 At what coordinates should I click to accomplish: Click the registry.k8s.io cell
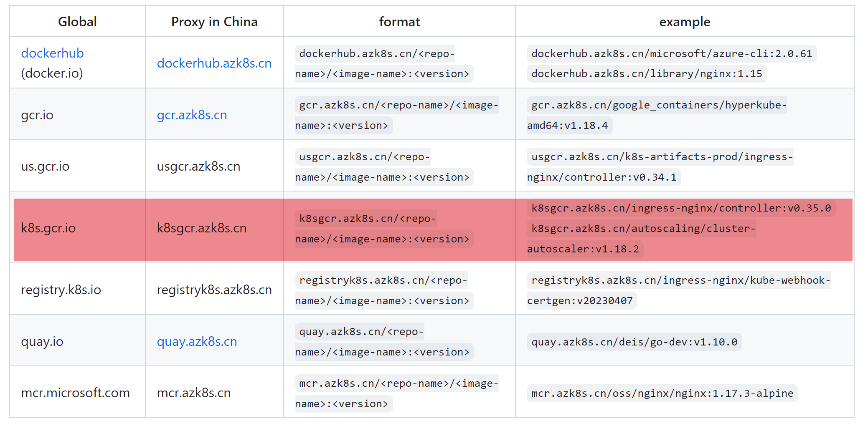coord(61,290)
